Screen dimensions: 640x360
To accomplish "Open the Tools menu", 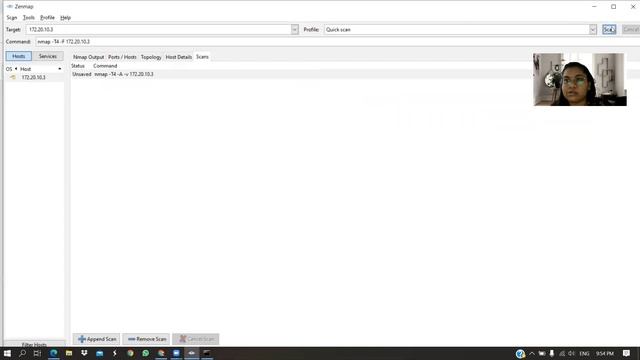I will click(x=29, y=18).
